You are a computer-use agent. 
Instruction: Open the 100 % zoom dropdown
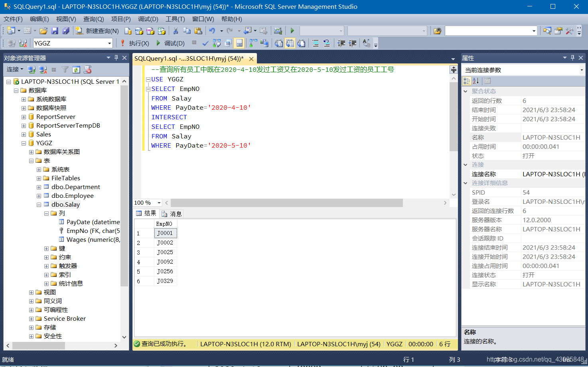click(159, 203)
